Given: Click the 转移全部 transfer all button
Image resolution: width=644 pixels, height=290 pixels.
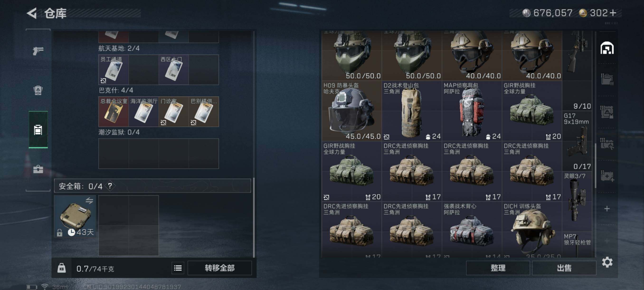Looking at the screenshot, I should click(219, 268).
